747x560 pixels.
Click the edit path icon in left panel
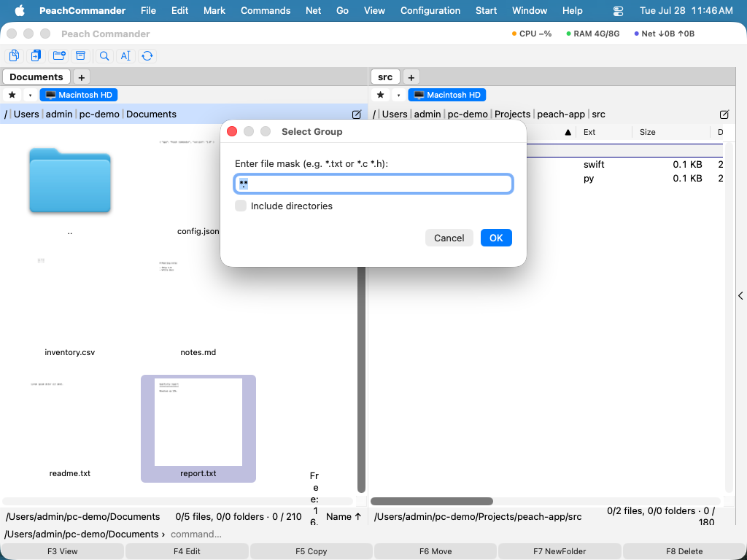pos(356,114)
